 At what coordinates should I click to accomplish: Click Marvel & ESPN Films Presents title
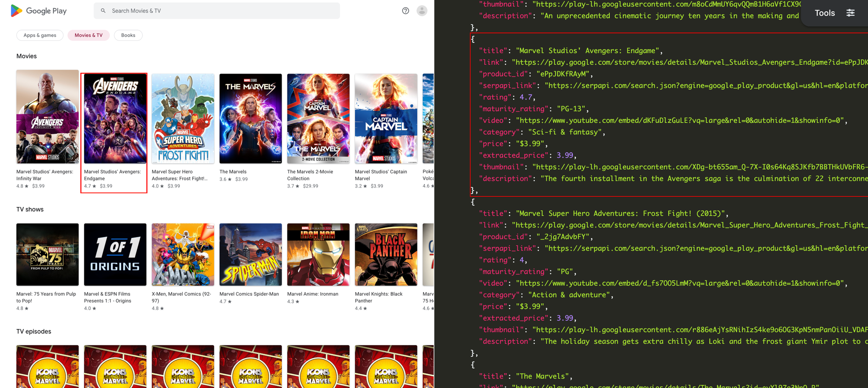(108, 297)
